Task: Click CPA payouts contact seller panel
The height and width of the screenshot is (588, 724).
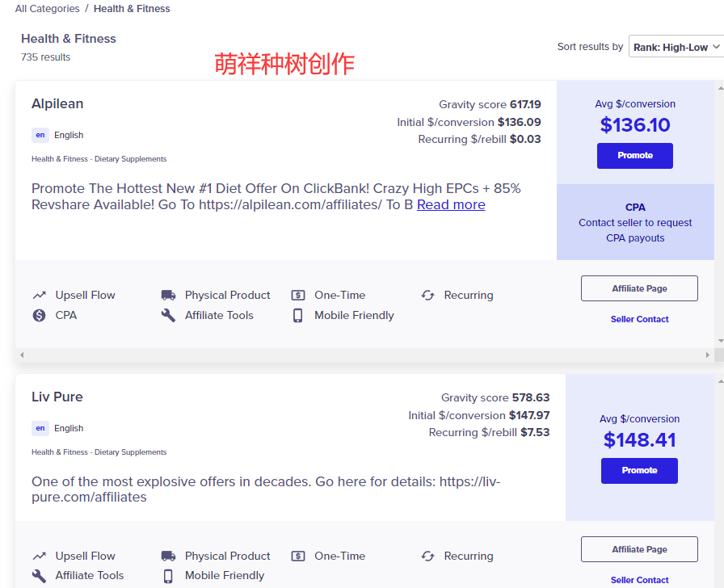Action: [x=635, y=222]
